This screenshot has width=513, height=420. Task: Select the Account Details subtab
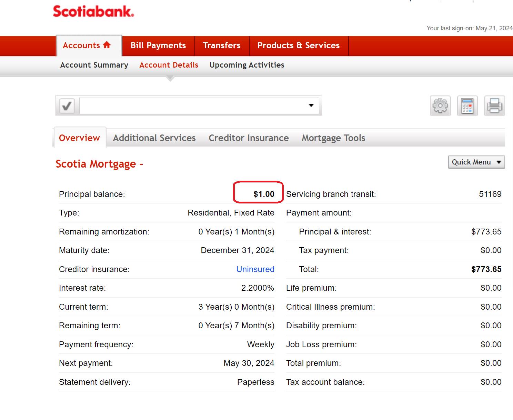pyautogui.click(x=169, y=65)
